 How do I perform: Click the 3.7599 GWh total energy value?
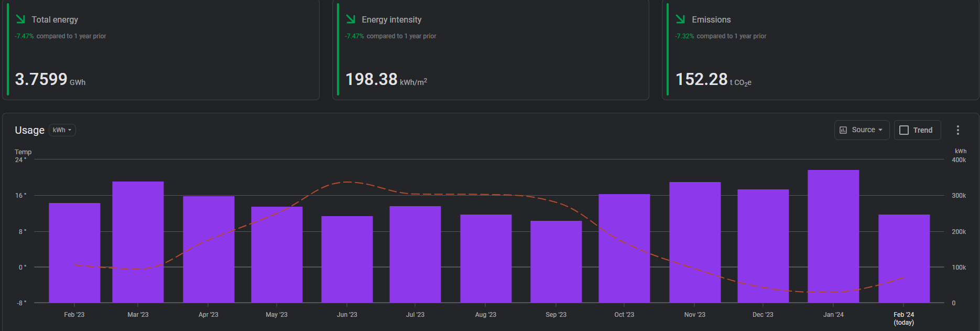(x=50, y=79)
